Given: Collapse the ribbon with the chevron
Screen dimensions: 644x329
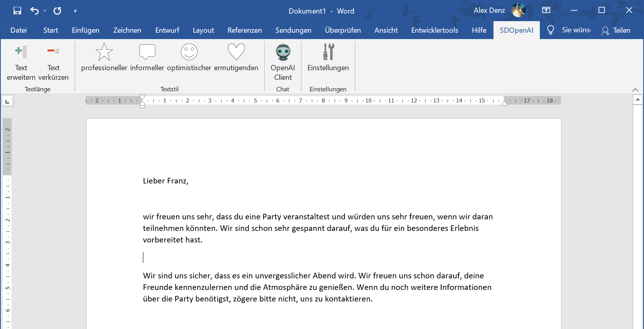Looking at the screenshot, I should coord(635,90).
